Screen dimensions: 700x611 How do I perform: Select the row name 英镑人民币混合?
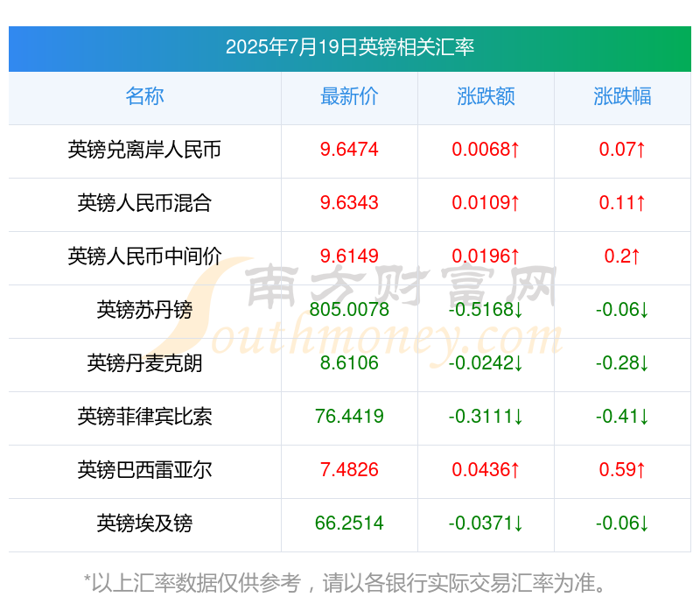pyautogui.click(x=144, y=203)
